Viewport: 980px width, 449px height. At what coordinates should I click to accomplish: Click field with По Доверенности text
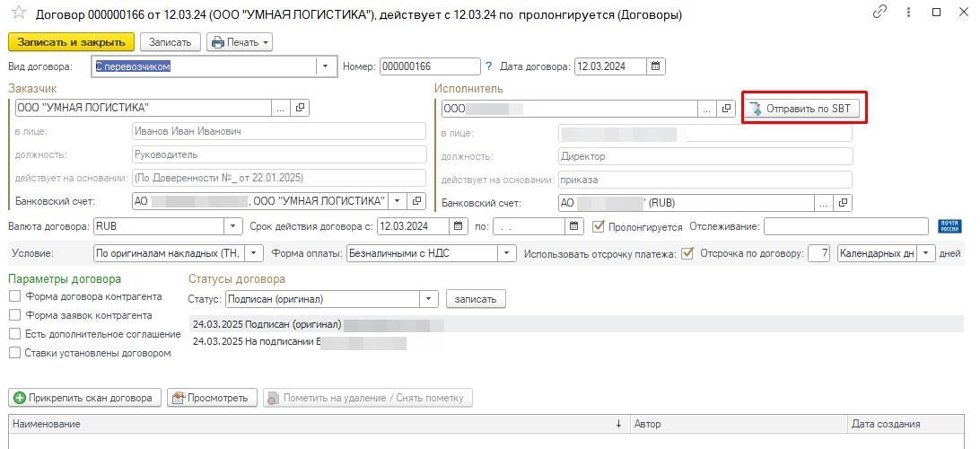[x=279, y=178]
